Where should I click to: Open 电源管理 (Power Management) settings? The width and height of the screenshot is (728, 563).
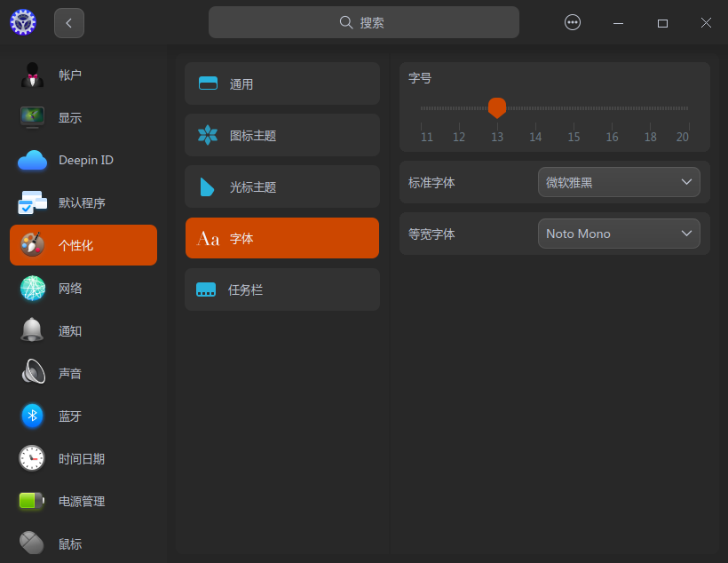tap(32, 501)
